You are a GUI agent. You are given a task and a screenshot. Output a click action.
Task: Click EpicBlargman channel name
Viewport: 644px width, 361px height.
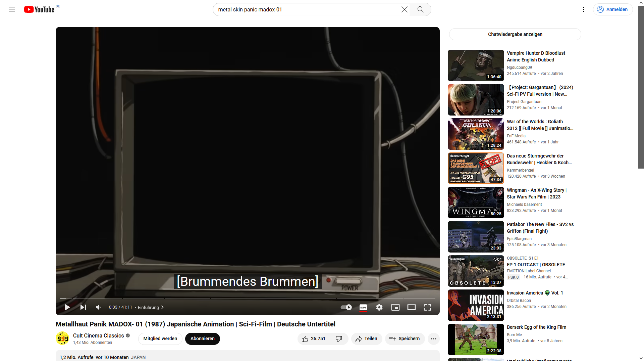point(519,239)
